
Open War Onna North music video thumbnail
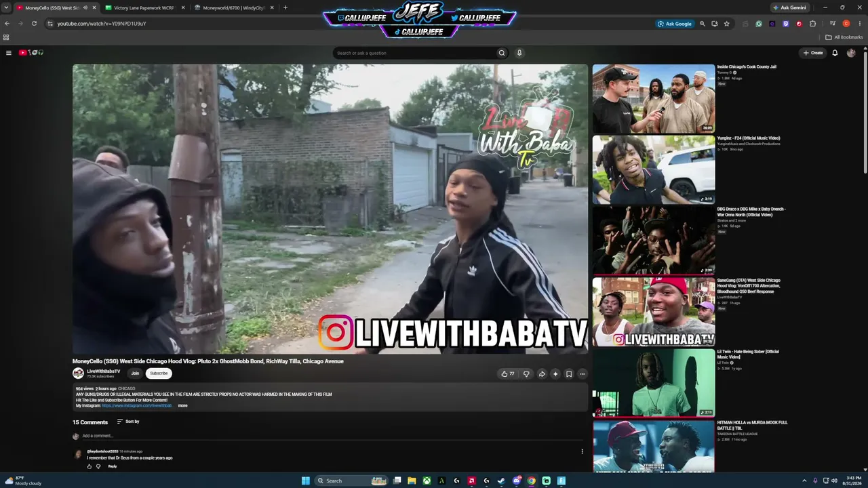(x=654, y=241)
